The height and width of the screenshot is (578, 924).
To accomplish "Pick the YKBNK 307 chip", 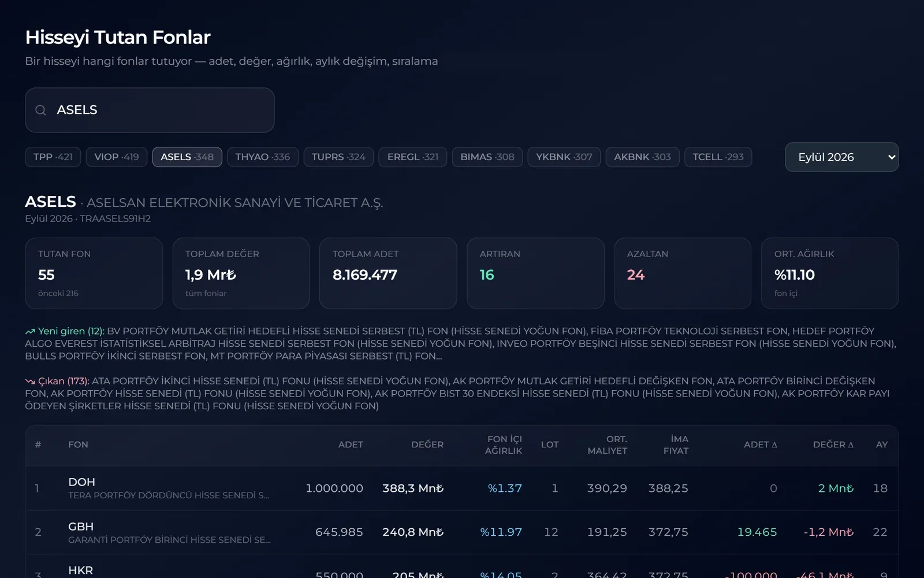I will (564, 157).
